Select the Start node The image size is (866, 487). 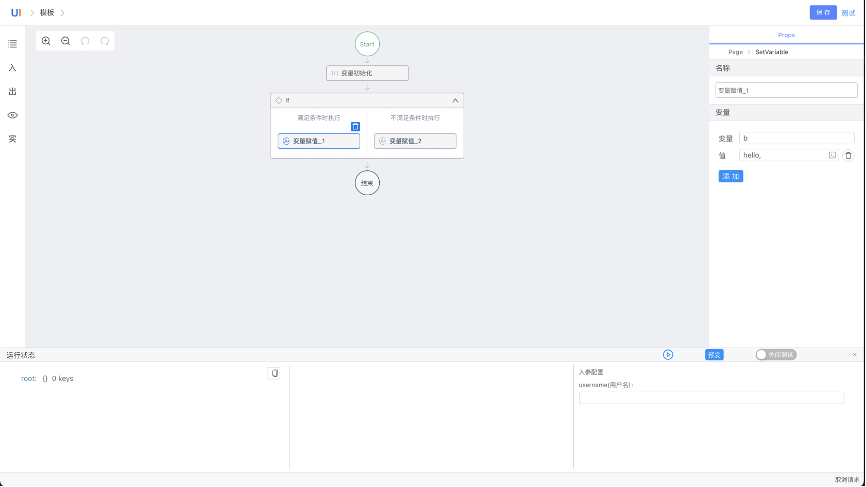(367, 44)
